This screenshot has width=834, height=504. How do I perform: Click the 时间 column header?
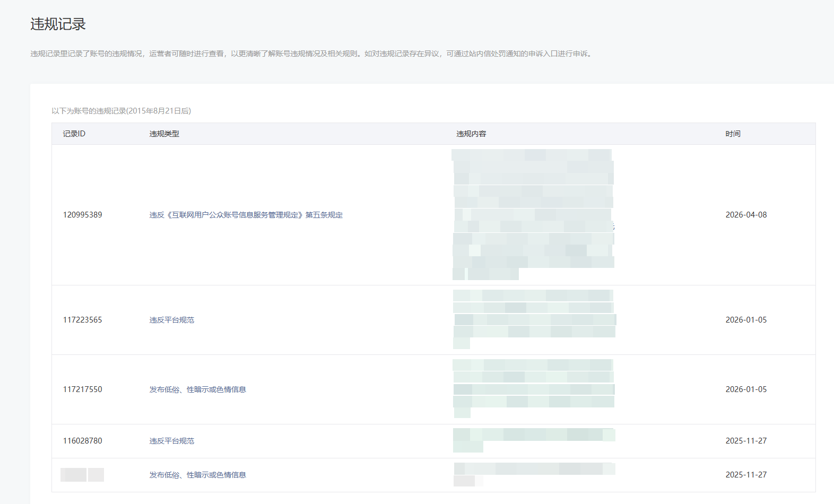(x=733, y=134)
